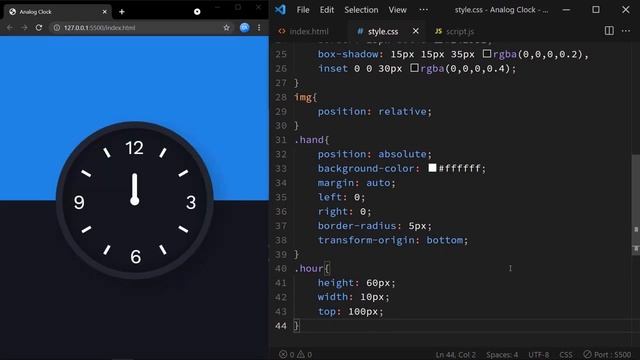
Task: Click the 'img' selector on line 28
Action: pos(302,97)
